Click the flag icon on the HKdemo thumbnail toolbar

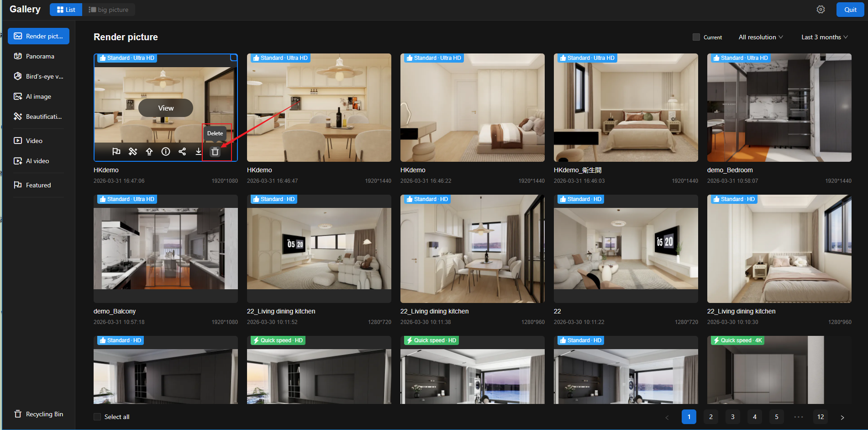[116, 152]
